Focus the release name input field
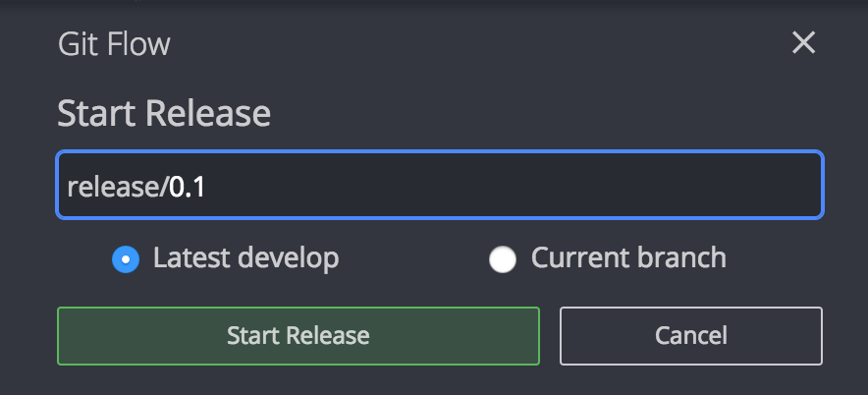The image size is (868, 395). tap(440, 185)
